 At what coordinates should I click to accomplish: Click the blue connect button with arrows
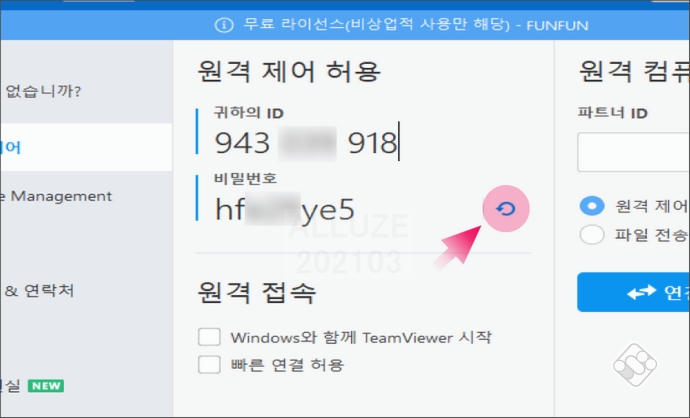click(x=634, y=292)
